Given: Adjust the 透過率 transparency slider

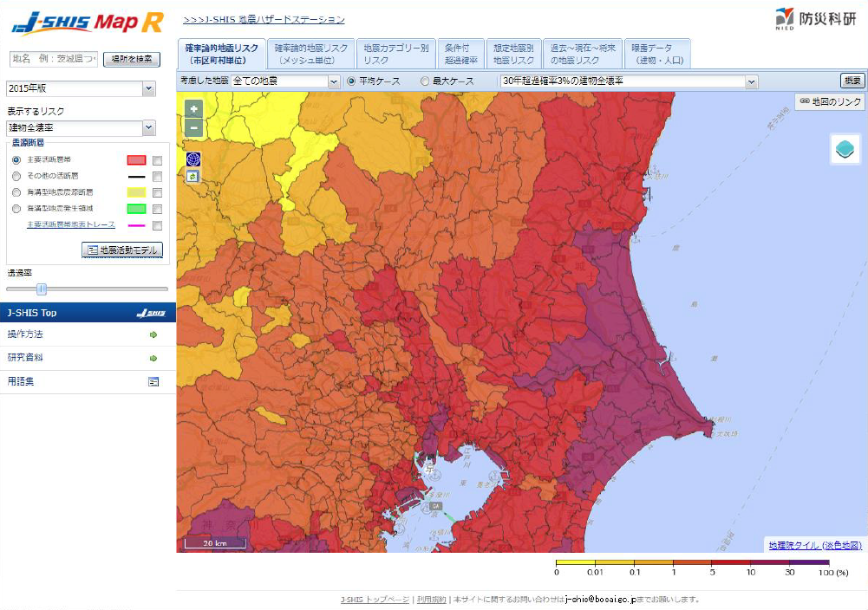Looking at the screenshot, I should pos(41,289).
